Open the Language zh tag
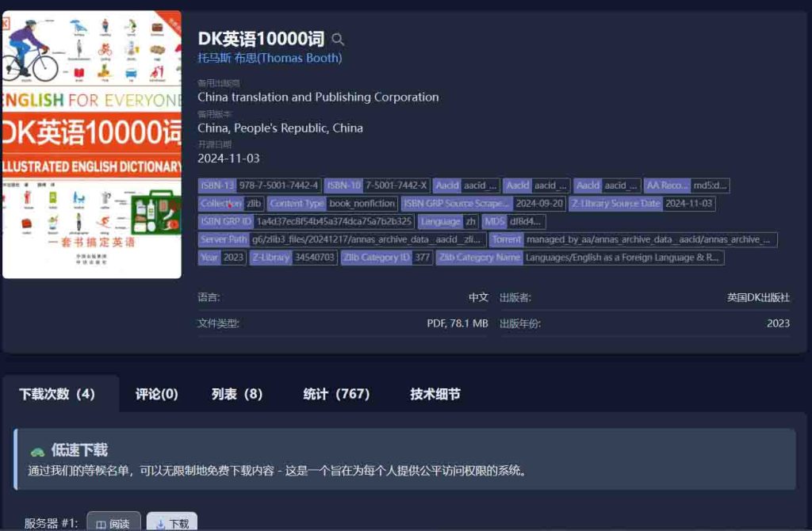The height and width of the screenshot is (531, 812). tap(448, 221)
